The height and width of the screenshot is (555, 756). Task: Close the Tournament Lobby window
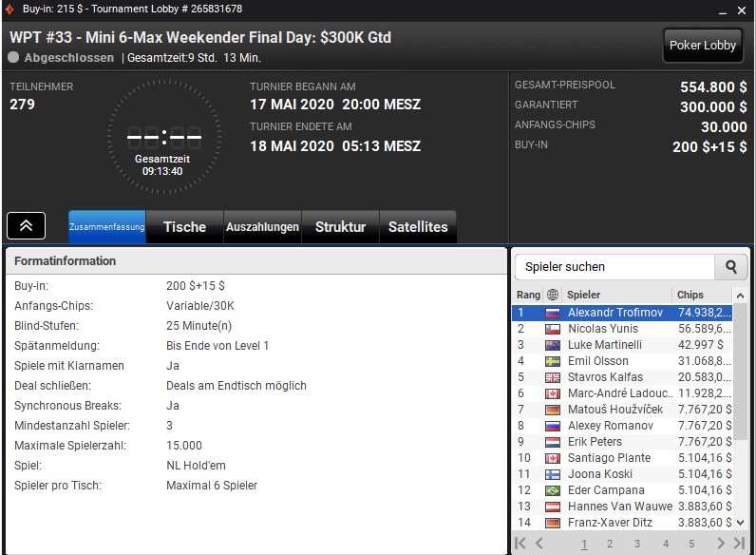(x=742, y=10)
